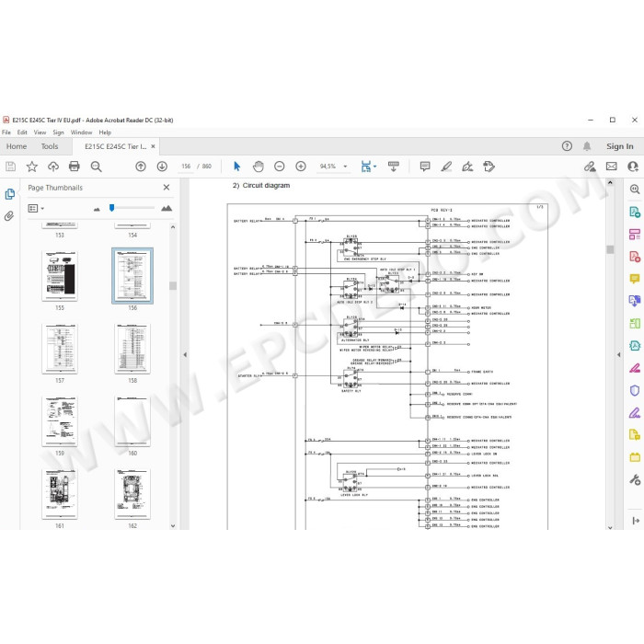Enlarge thumbnail size large mountain icon
The image size is (644, 644).
167,208
